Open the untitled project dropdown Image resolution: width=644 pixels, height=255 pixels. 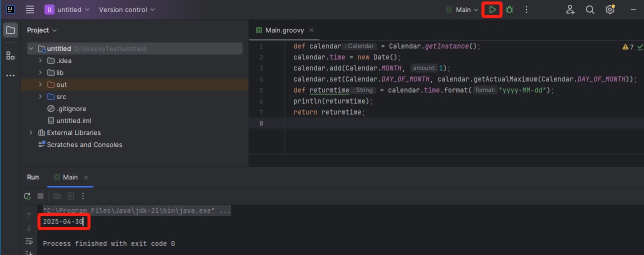tap(67, 9)
